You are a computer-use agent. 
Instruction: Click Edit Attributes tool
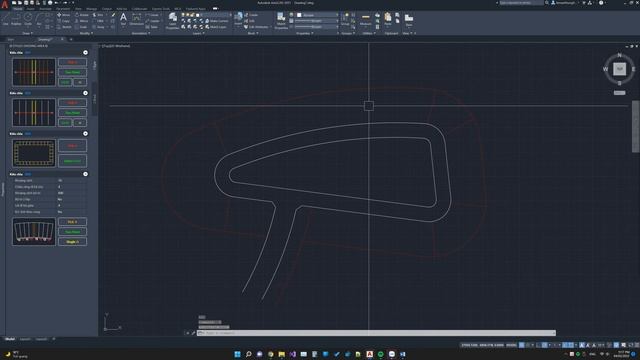click(x=256, y=27)
